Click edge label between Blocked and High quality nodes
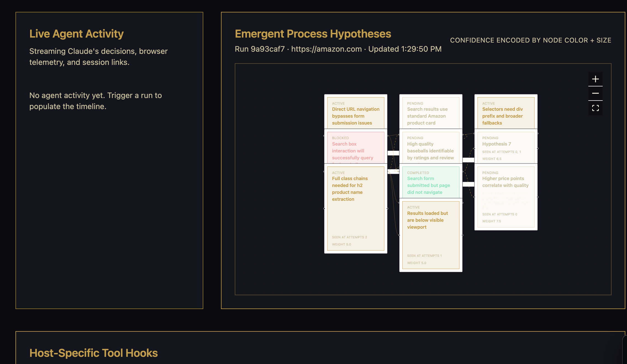The width and height of the screenshot is (627, 364). tap(393, 153)
